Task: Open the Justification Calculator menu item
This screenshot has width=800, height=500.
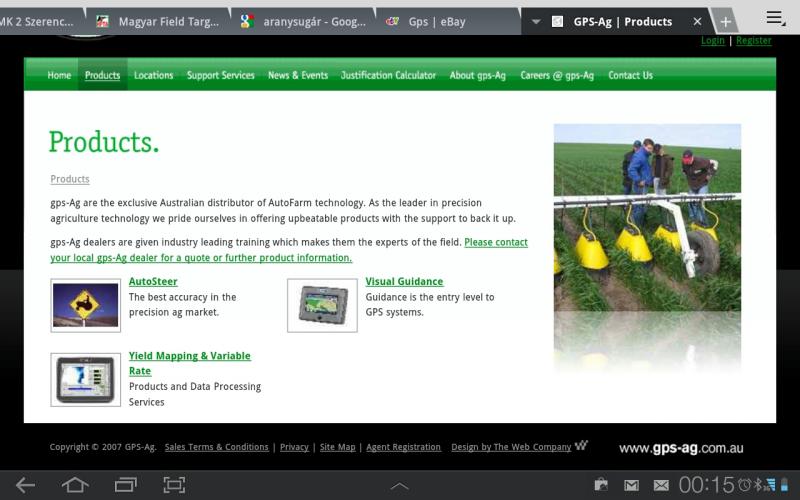Action: [388, 75]
